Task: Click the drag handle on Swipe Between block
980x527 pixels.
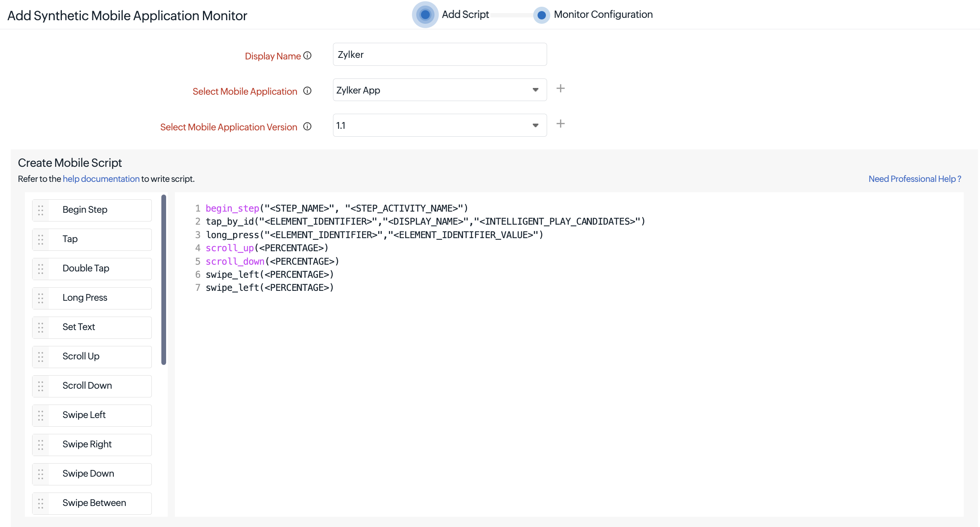Action: (x=40, y=504)
